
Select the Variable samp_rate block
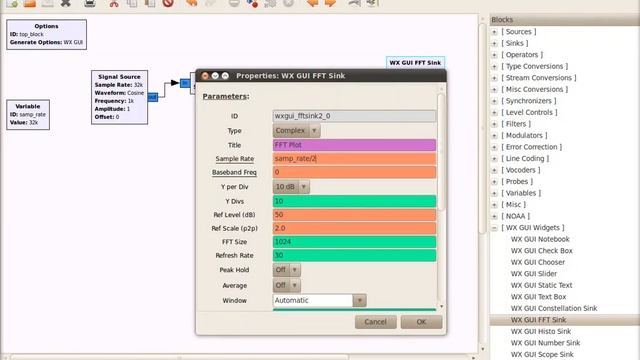pos(28,115)
